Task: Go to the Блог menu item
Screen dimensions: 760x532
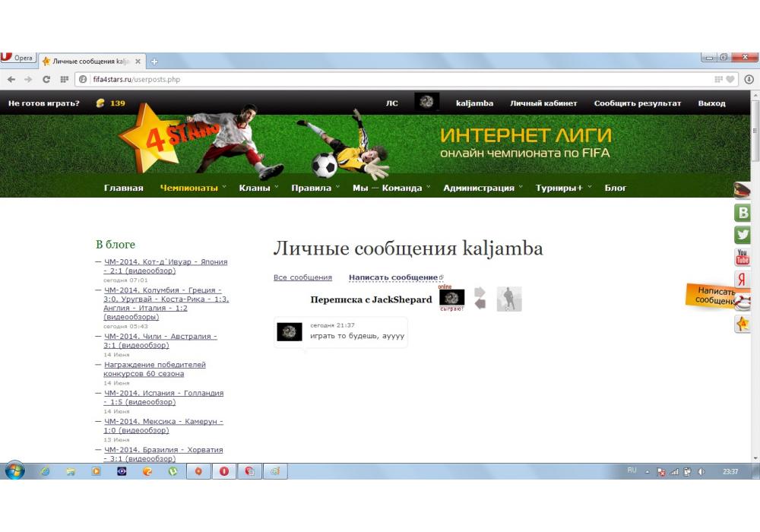Action: pyautogui.click(x=616, y=188)
